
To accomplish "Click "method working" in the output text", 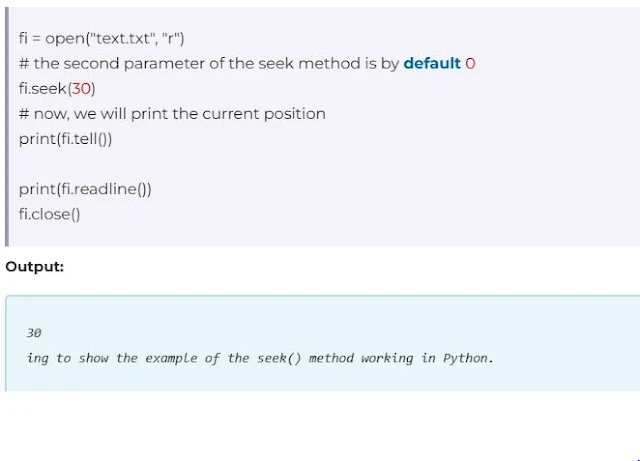I will coord(360,357).
